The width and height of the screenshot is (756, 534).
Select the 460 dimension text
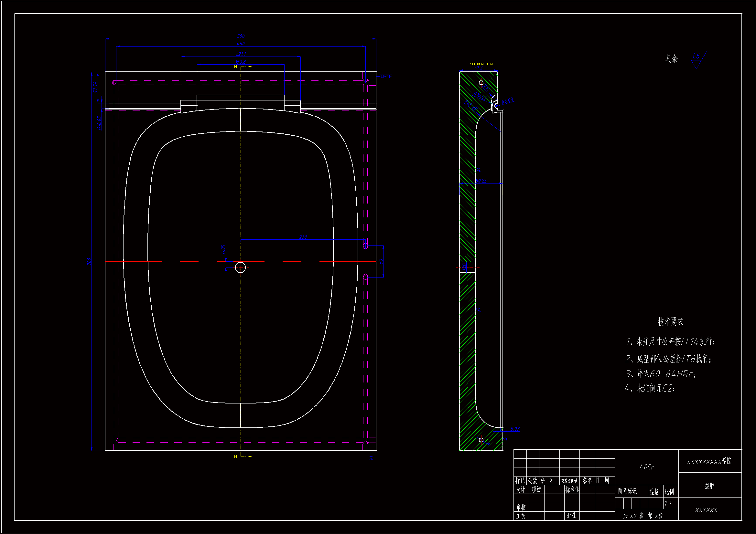point(241,43)
